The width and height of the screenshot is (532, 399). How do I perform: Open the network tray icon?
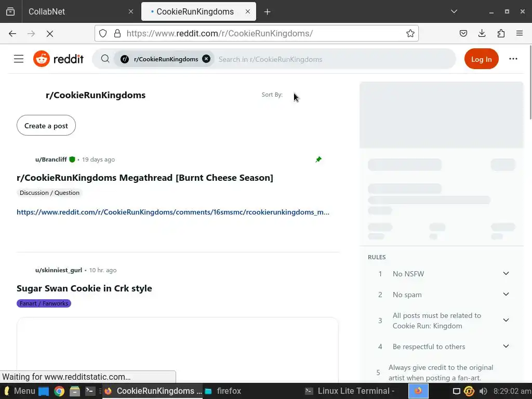[469, 391]
